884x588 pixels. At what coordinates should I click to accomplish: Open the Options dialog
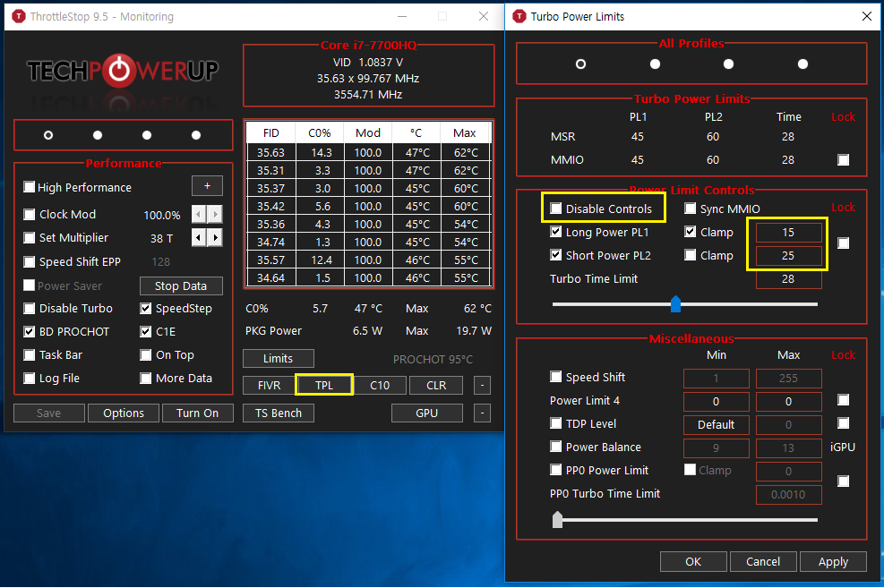[x=124, y=413]
